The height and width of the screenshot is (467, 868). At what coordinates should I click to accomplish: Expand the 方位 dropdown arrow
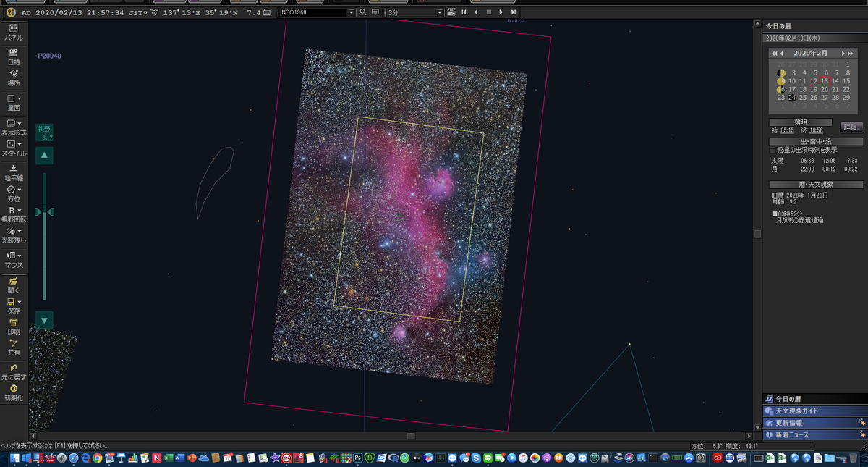[x=20, y=190]
